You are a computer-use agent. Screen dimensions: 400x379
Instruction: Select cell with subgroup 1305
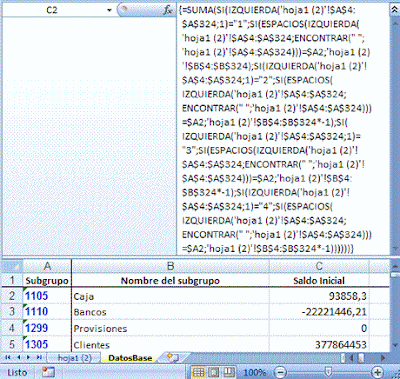[x=47, y=344]
